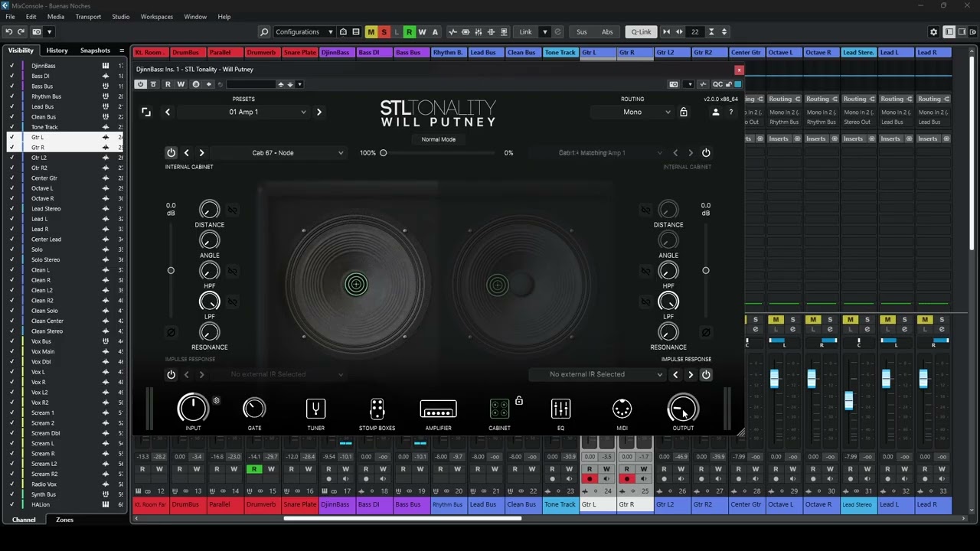The image size is (980, 551).
Task: Open the Workspaces menu
Action: (157, 17)
